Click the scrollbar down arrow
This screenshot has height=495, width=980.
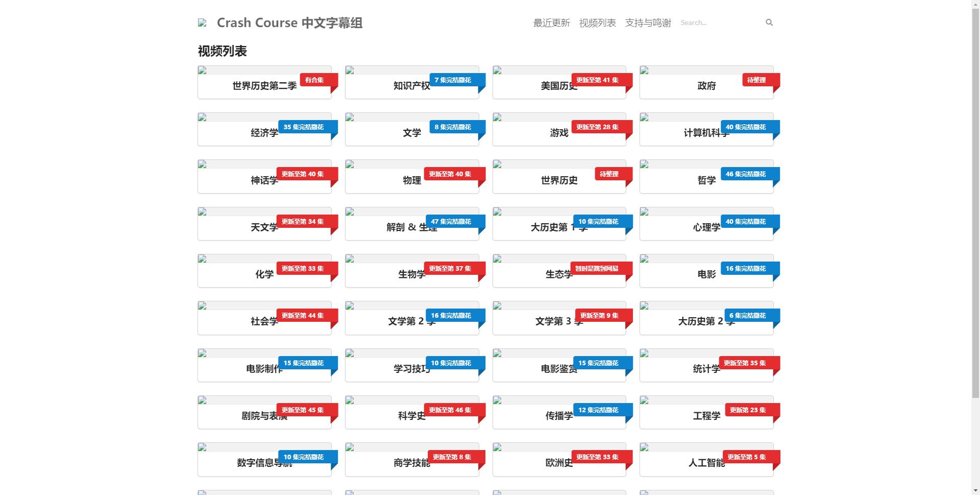click(976, 491)
